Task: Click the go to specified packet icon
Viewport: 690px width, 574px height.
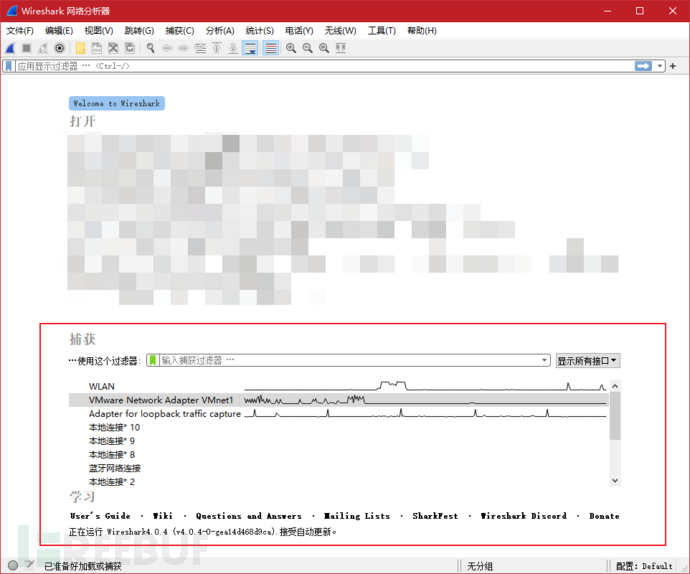Action: click(x=200, y=48)
